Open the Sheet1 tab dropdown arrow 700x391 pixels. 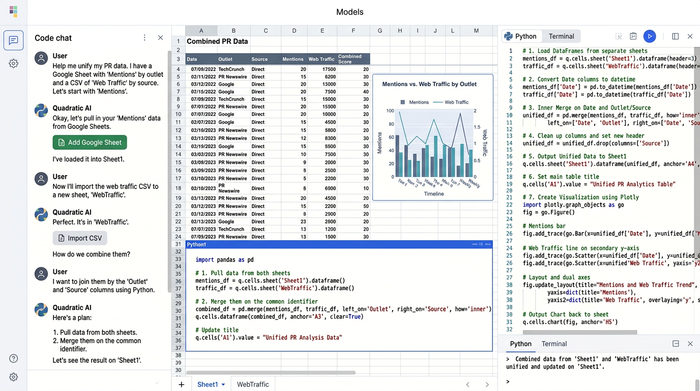coord(223,384)
